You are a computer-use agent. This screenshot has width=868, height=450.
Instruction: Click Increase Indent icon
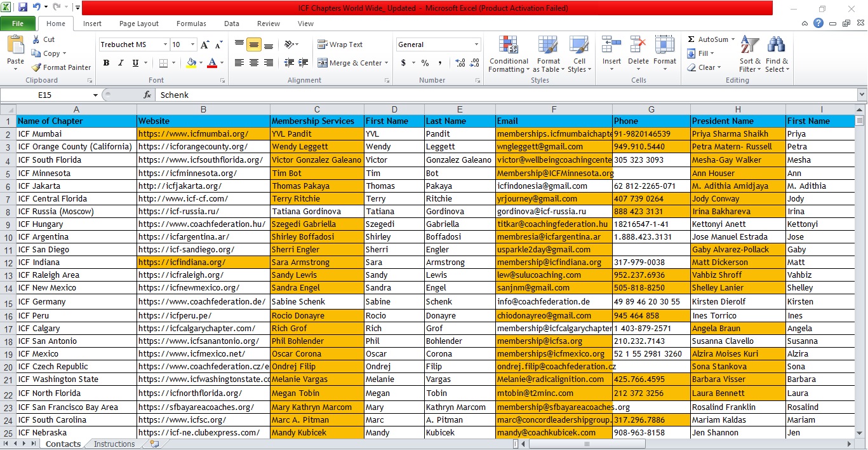click(x=304, y=63)
